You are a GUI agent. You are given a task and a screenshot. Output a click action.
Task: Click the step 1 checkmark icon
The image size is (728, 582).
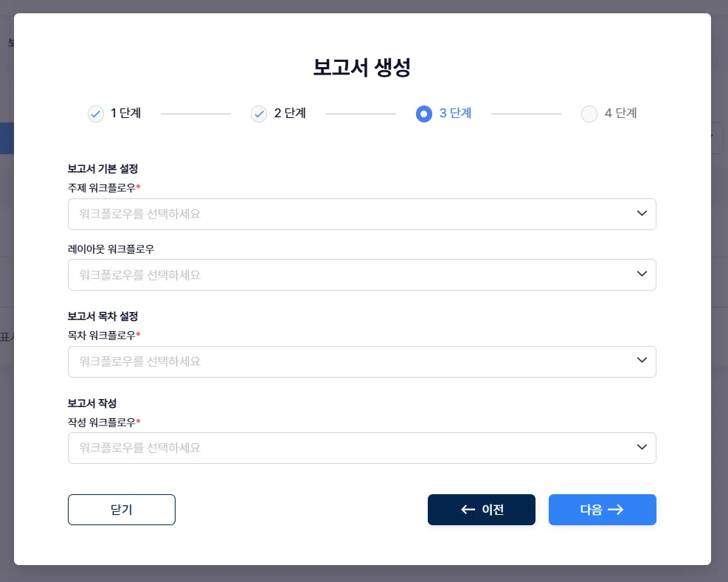[96, 114]
